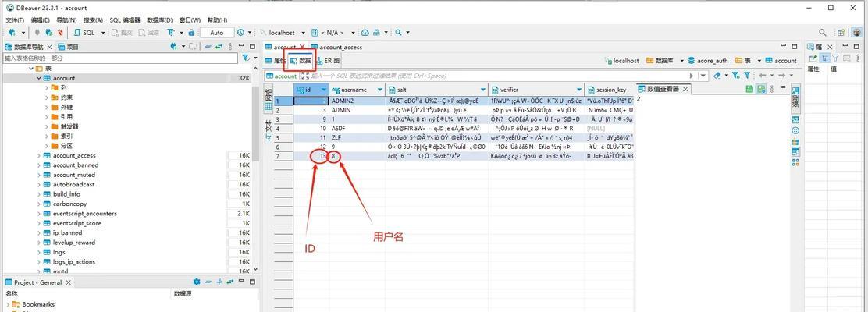Click the Disconnect icon in main toolbar

(60, 33)
